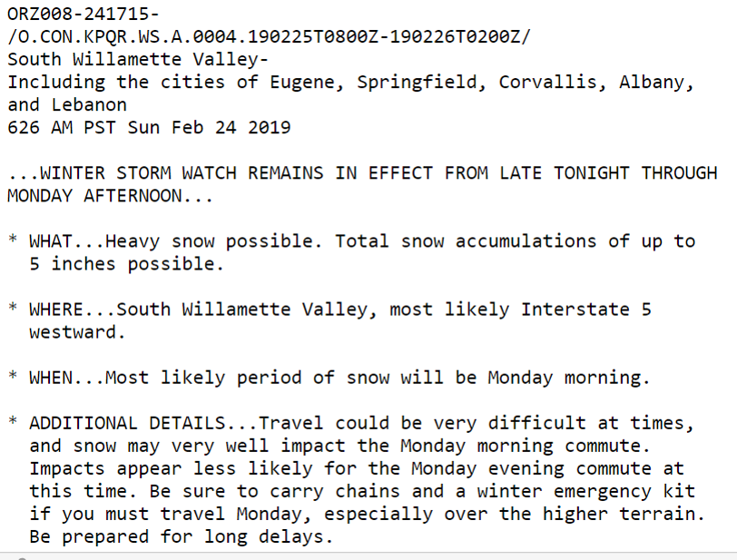This screenshot has width=737, height=560.
Task: Click the South Willamette Valley- heading line
Action: coord(138,59)
